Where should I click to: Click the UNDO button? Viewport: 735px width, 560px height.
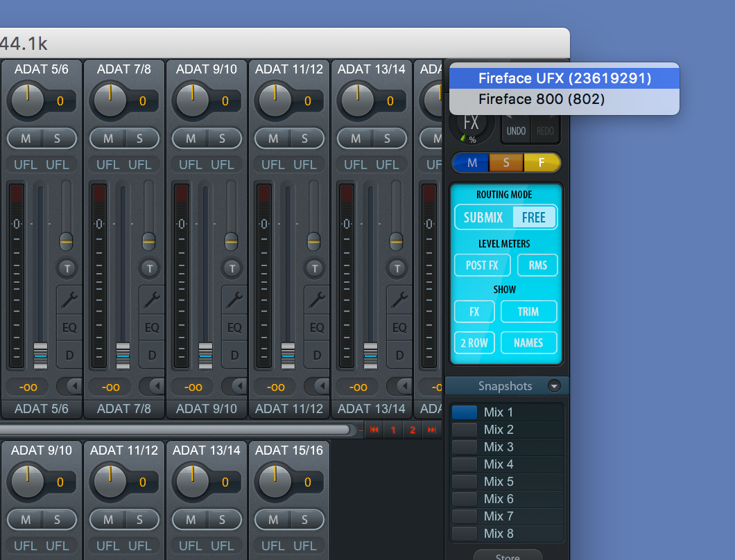coord(516,131)
